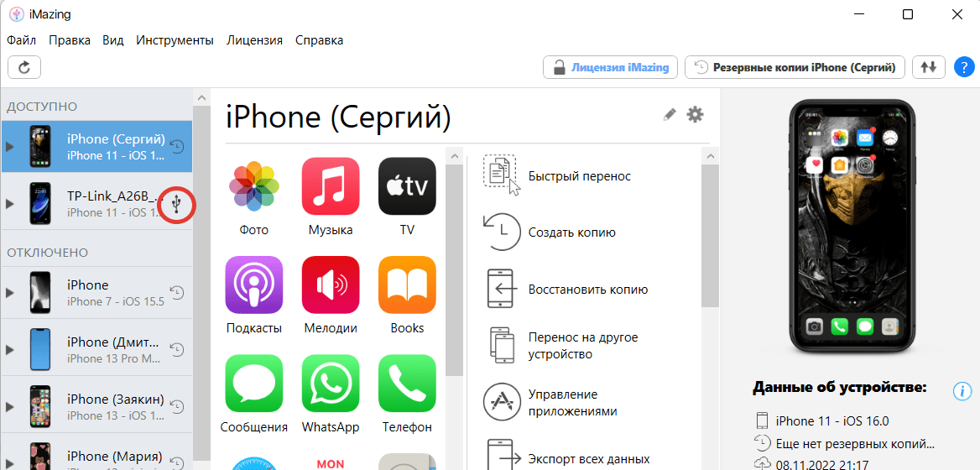Expand iPhone (Заякин) device arrow
This screenshot has height=470, width=980.
click(9, 407)
